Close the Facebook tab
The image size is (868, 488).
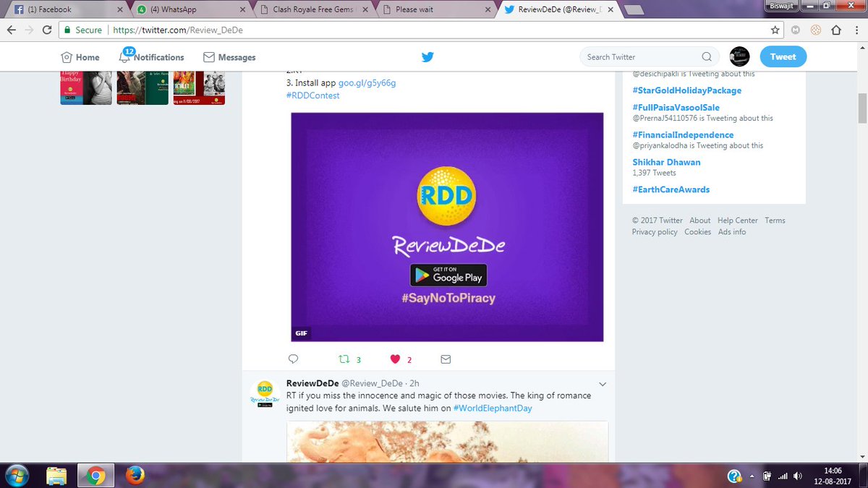click(120, 10)
